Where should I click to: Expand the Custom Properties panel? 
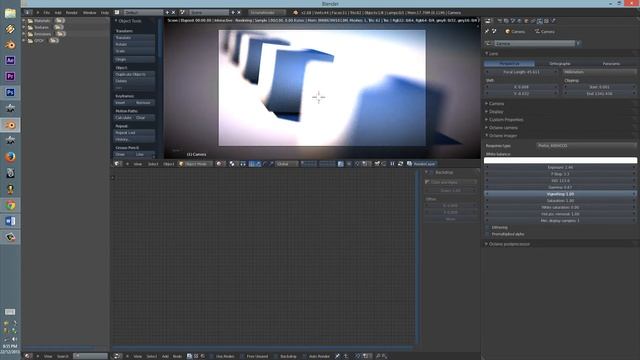coord(487,120)
